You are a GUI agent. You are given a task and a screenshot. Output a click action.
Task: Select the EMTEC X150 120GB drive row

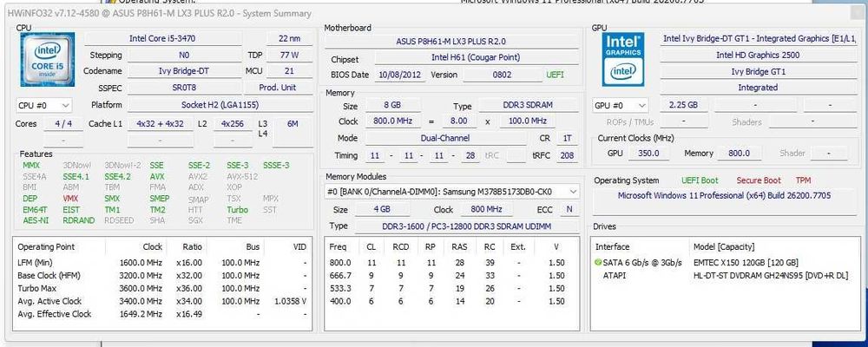point(725,262)
